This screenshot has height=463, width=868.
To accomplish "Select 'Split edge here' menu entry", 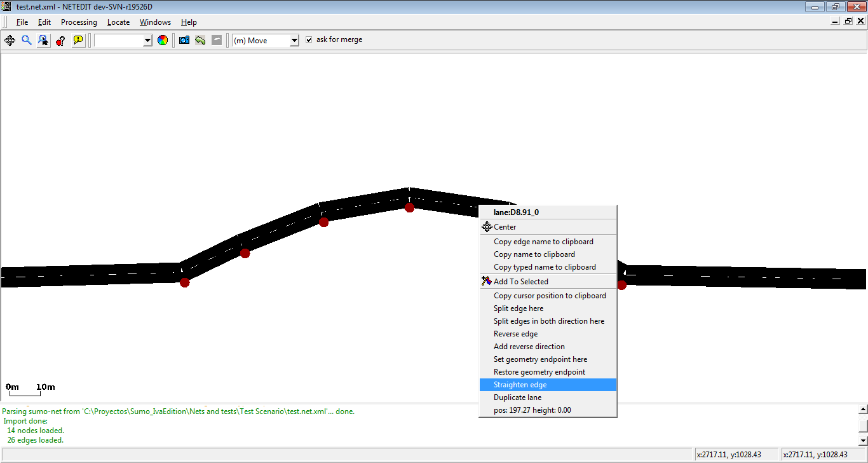I will (519, 308).
